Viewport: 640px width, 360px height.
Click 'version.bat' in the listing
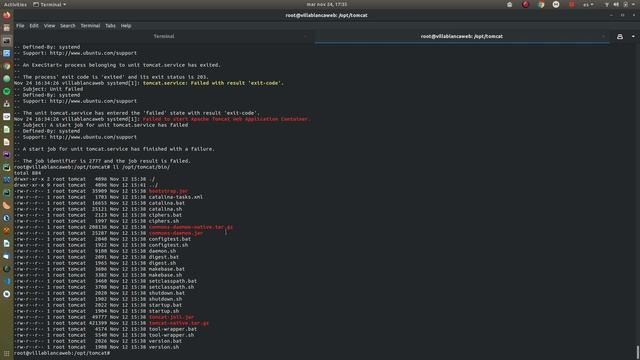(165, 341)
